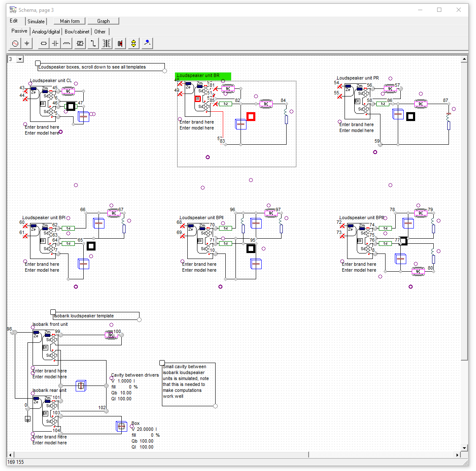This screenshot has width=476, height=471.
Task: Activate the probe measurement tool
Action: tap(147, 43)
